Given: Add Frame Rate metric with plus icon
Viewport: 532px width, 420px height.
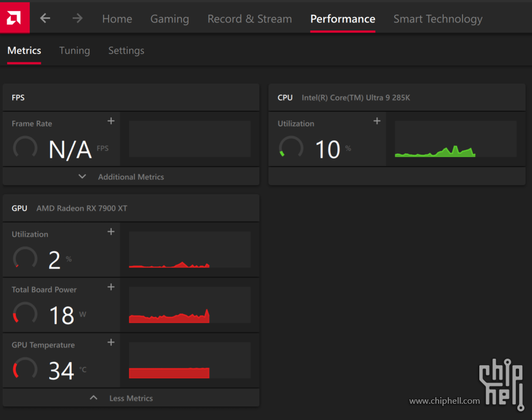Looking at the screenshot, I should [111, 121].
